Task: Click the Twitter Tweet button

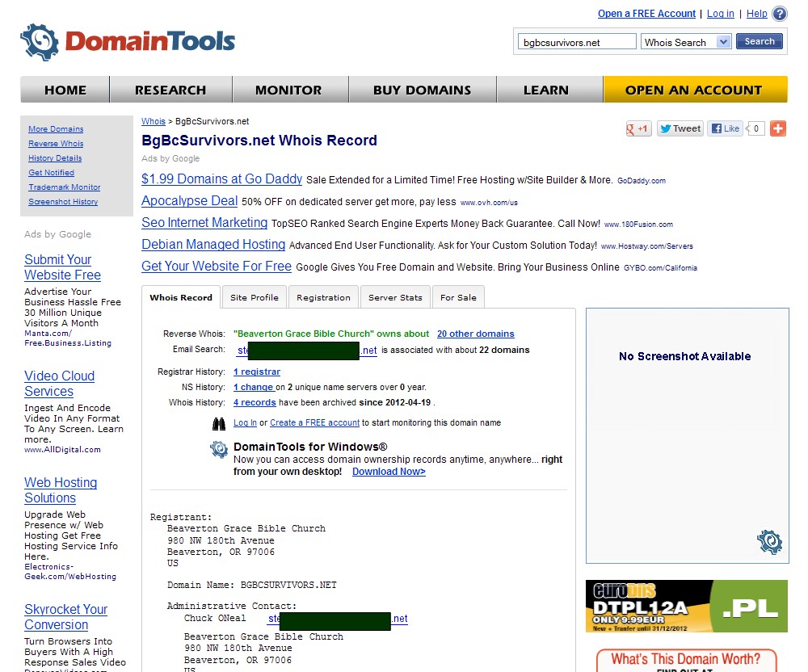Action: click(680, 128)
